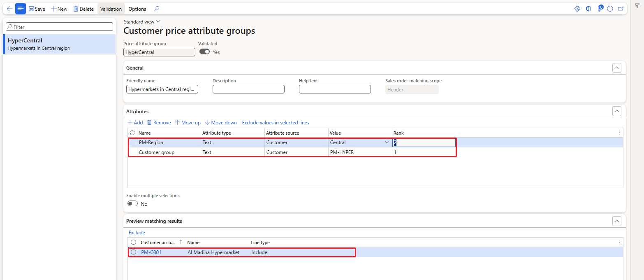Collapse the Attributes section

click(616, 111)
